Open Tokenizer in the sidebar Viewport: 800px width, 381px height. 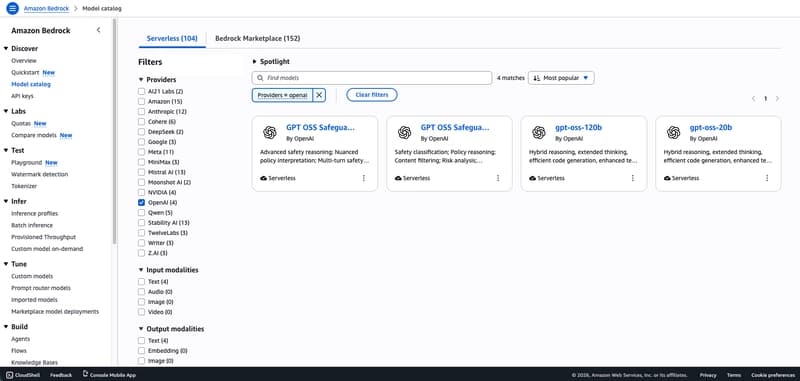[24, 186]
